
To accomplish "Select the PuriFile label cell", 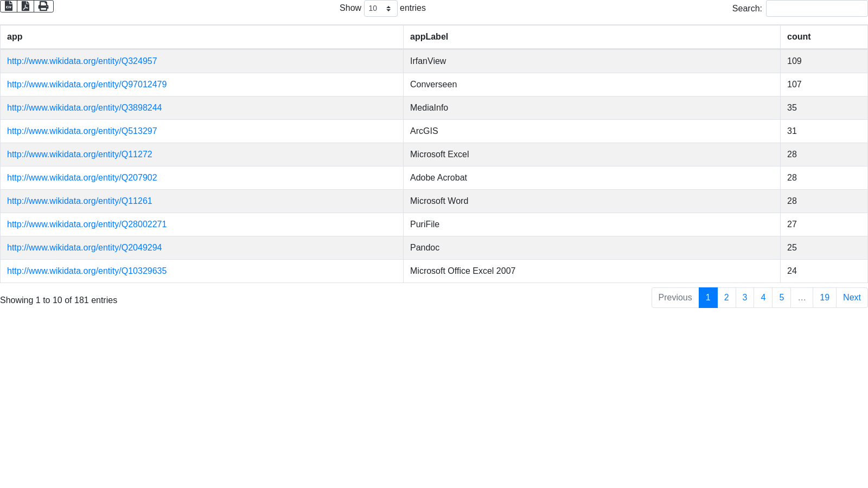I will [592, 224].
